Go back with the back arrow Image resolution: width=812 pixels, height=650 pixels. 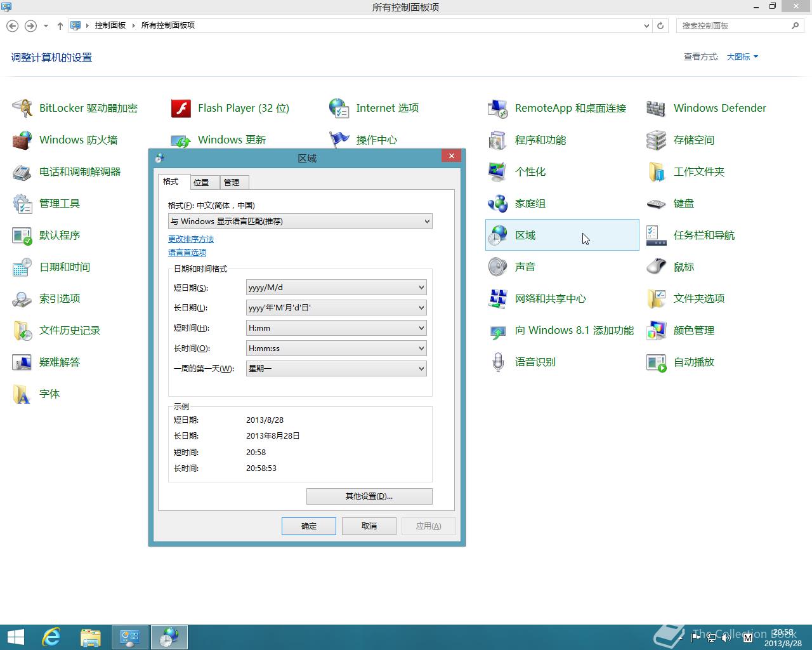click(x=13, y=26)
